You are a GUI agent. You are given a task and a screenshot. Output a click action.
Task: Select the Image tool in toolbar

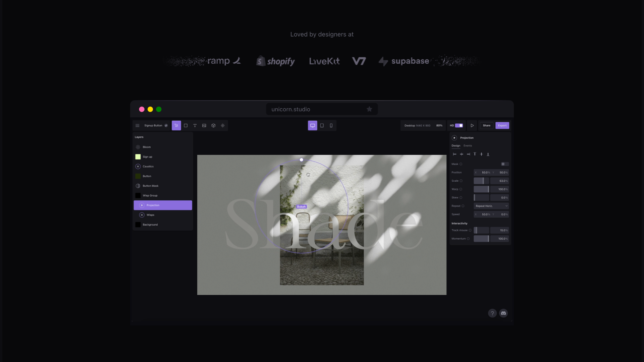(204, 125)
